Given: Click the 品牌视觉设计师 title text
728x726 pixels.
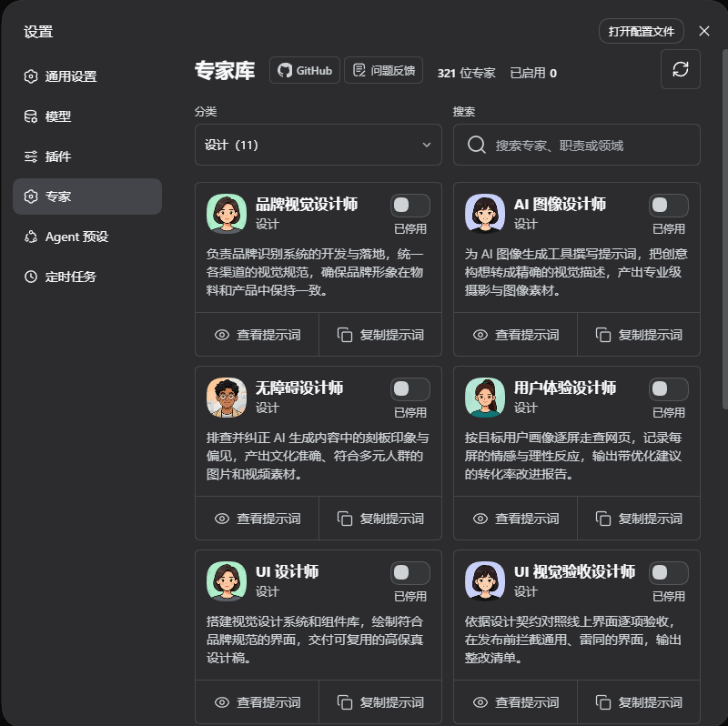Looking at the screenshot, I should (307, 205).
